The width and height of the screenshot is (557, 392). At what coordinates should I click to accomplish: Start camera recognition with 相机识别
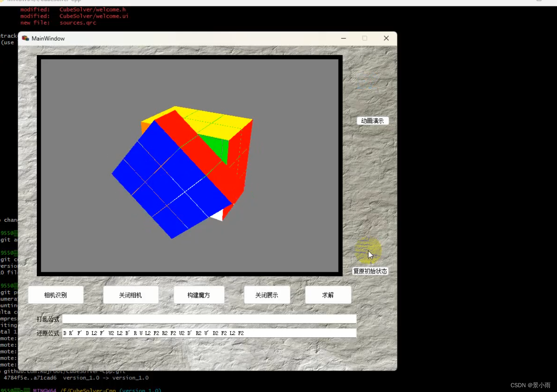[x=56, y=295]
